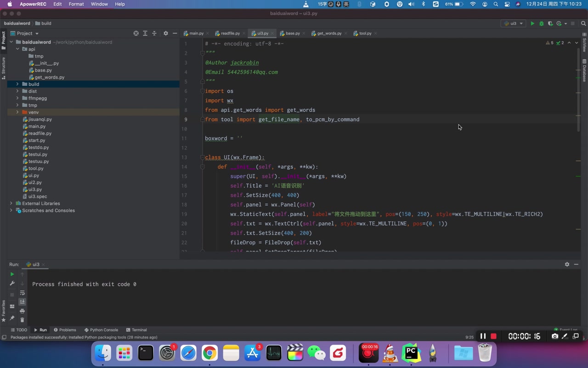This screenshot has width=588, height=368.
Task: Run ui3 with coverage shield icon
Action: point(550,23)
